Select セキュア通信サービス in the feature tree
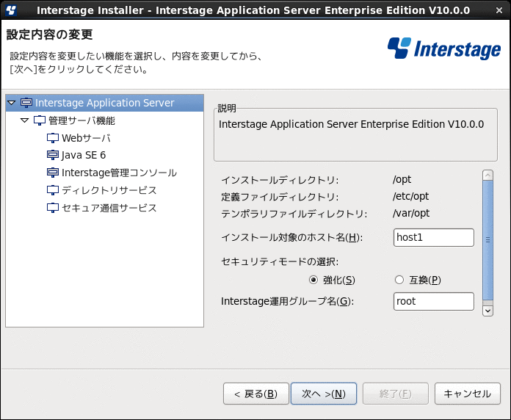Viewport: 511px width, 420px height. click(x=109, y=209)
